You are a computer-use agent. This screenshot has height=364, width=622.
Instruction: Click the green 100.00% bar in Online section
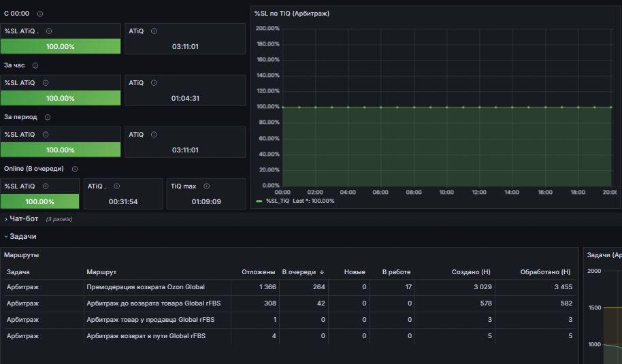click(x=39, y=201)
